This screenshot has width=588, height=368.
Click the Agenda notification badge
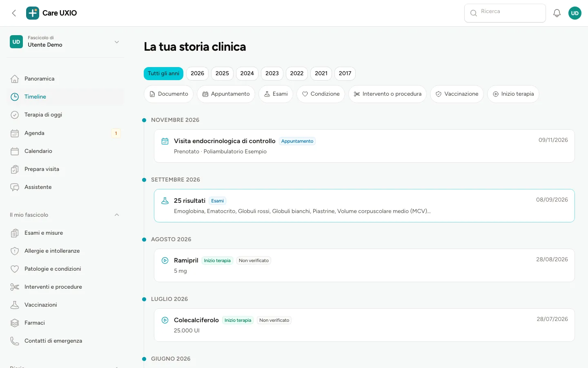[116, 133]
